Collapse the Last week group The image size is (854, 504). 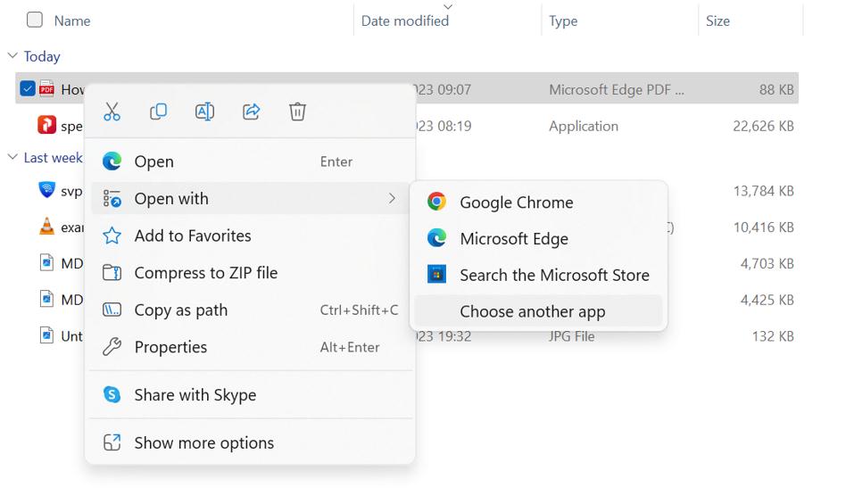click(x=12, y=158)
